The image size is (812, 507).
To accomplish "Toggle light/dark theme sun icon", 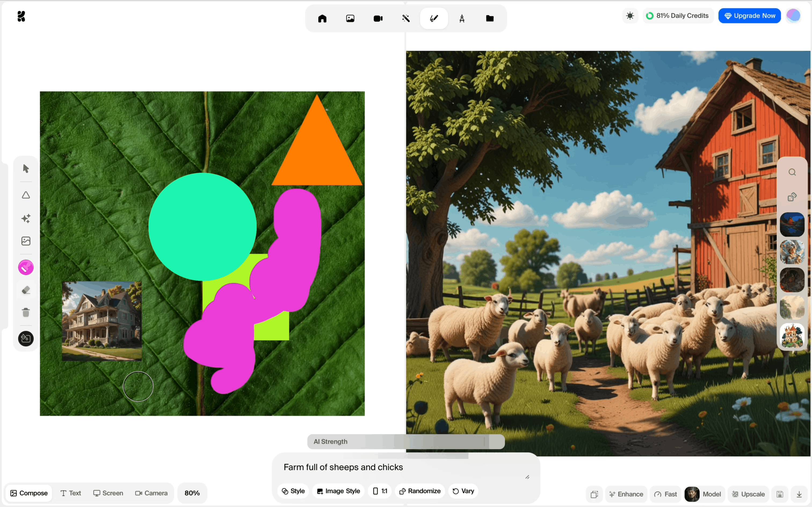I will pos(630,16).
